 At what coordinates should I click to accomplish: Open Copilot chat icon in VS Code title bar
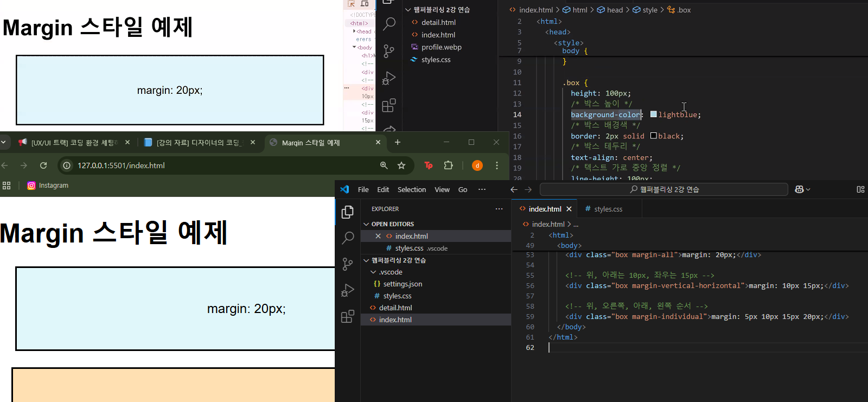coord(799,189)
